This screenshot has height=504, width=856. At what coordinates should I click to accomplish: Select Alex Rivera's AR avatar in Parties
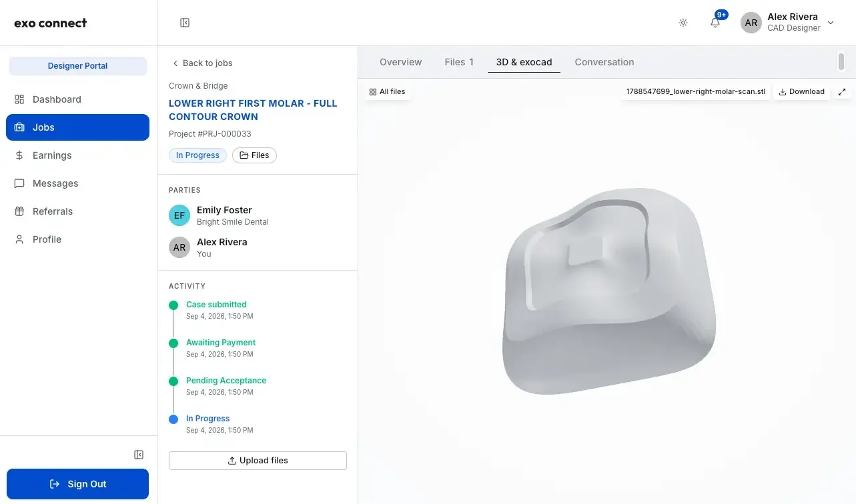pos(179,247)
